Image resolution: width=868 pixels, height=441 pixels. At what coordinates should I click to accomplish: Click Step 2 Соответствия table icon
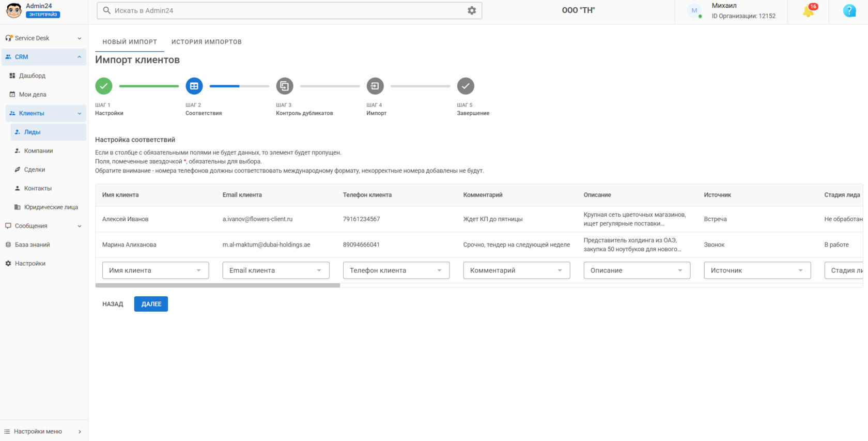click(194, 86)
